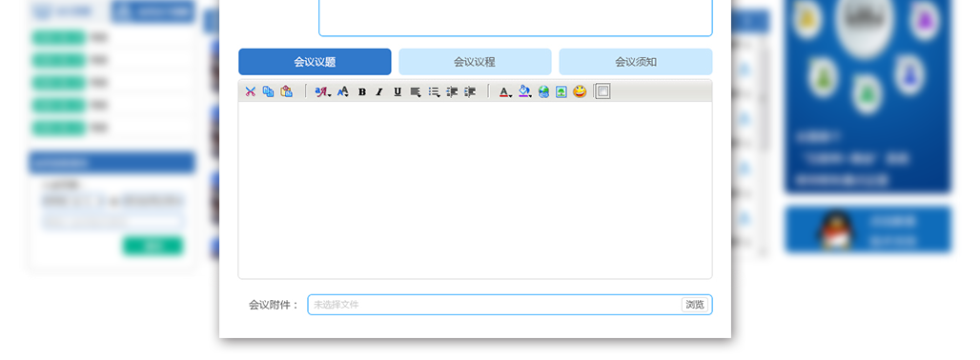Open the font size dropdown
Image resolution: width=980 pixels, height=360 pixels.
point(342,91)
